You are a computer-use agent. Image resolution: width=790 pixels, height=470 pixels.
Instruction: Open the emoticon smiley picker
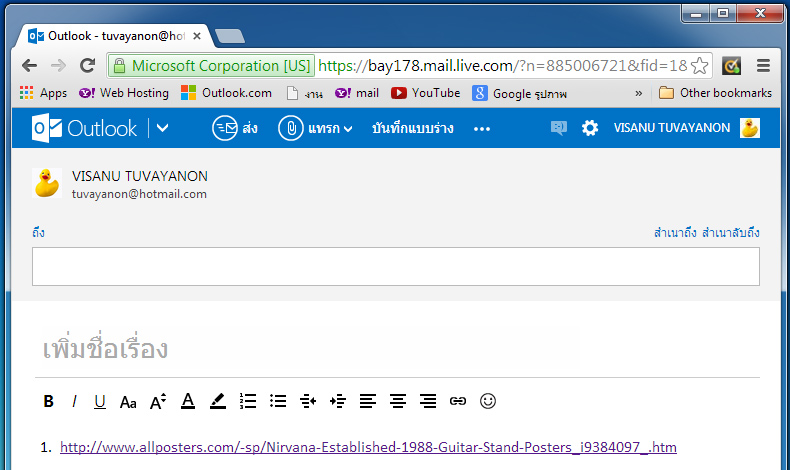(488, 401)
